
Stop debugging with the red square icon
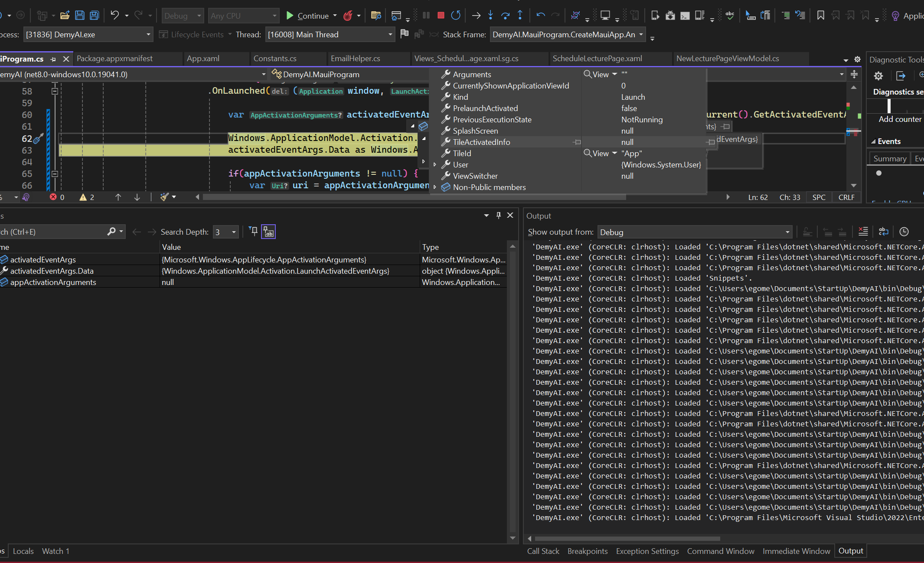tap(441, 16)
